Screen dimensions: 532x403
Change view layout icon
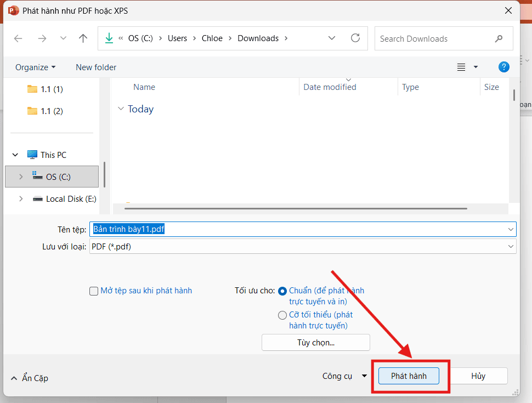[461, 67]
